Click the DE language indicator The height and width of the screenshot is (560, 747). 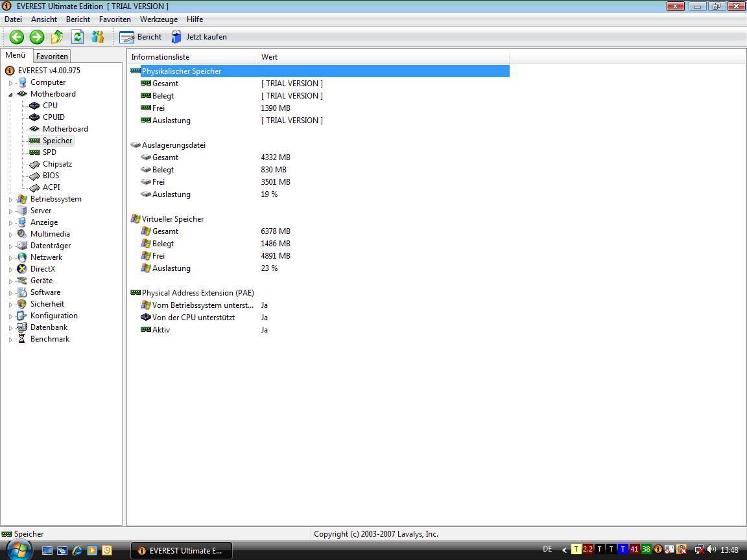pos(547,549)
